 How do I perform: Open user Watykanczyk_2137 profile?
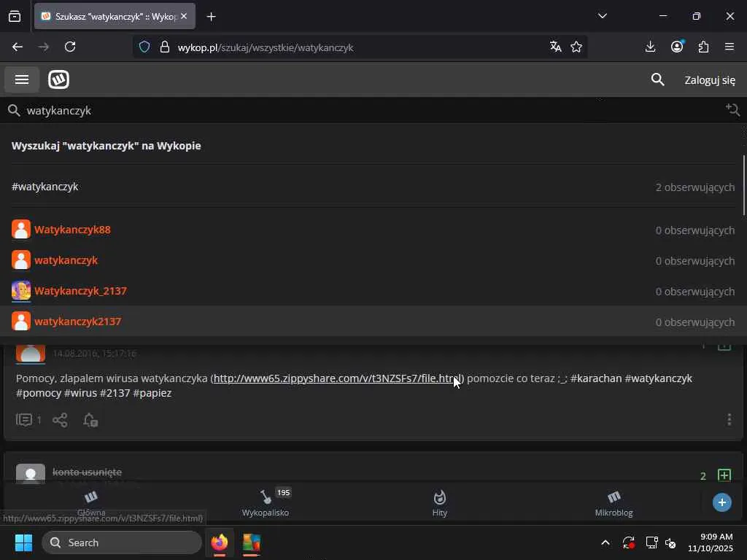click(80, 291)
